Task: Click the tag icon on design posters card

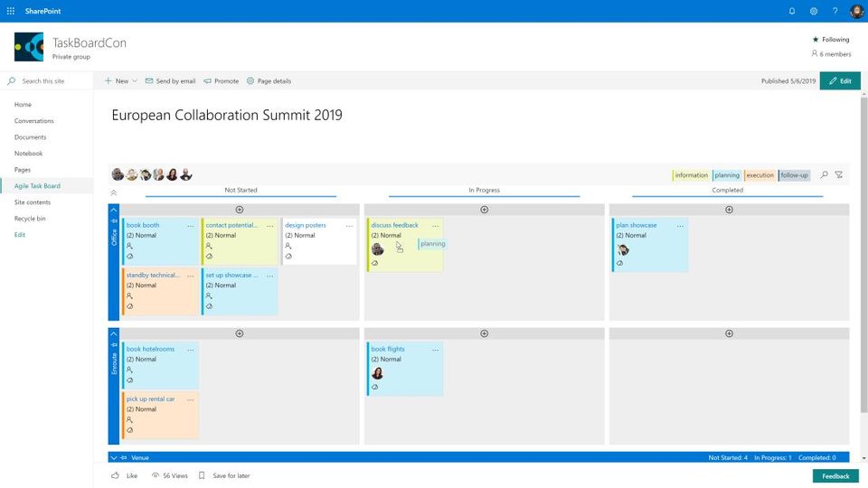Action: (288, 256)
